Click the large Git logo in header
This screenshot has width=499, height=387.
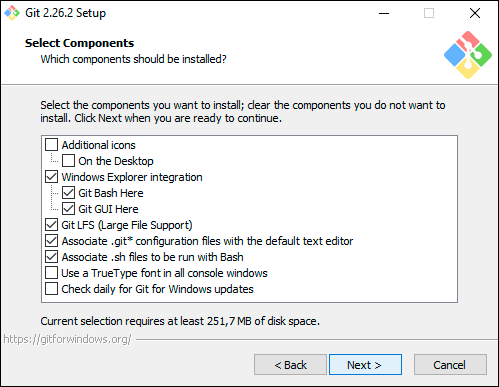tap(468, 55)
